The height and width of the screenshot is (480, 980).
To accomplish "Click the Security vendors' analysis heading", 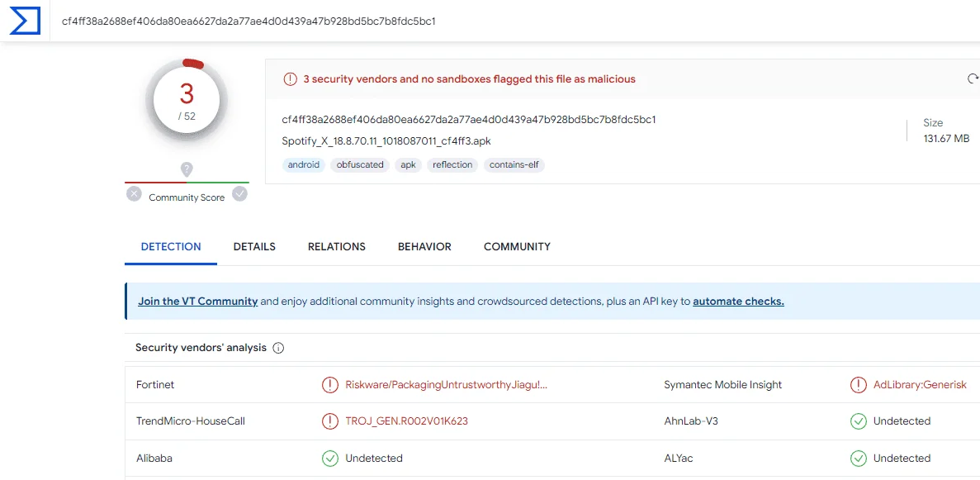I will pos(201,347).
